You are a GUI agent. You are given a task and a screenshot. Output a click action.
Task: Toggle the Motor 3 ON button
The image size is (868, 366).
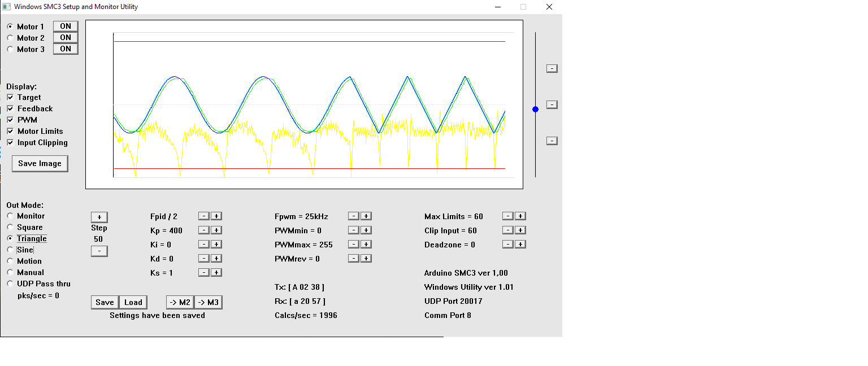pos(66,49)
